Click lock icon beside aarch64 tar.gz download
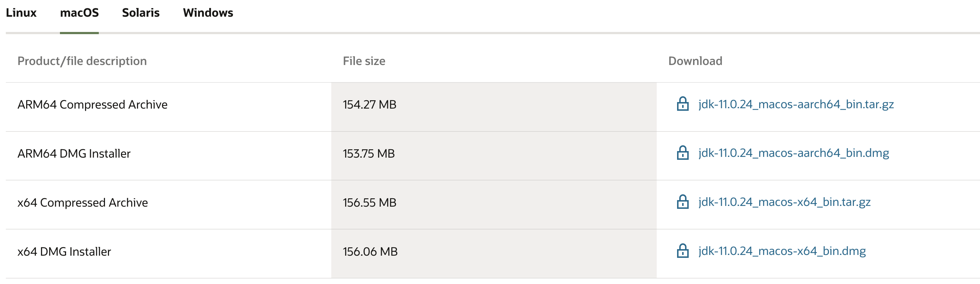This screenshot has width=980, height=284. coord(683,104)
